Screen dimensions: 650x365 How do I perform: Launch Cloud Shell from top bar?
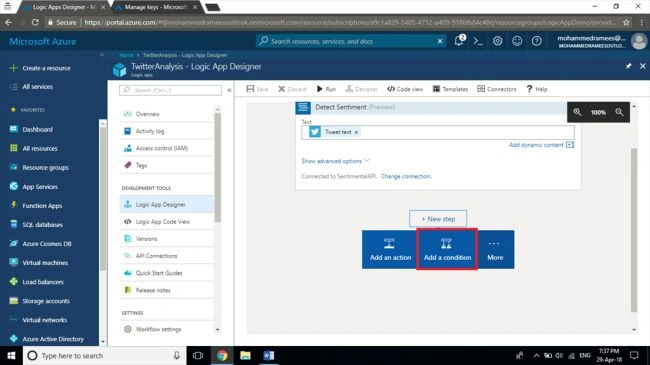pos(478,41)
